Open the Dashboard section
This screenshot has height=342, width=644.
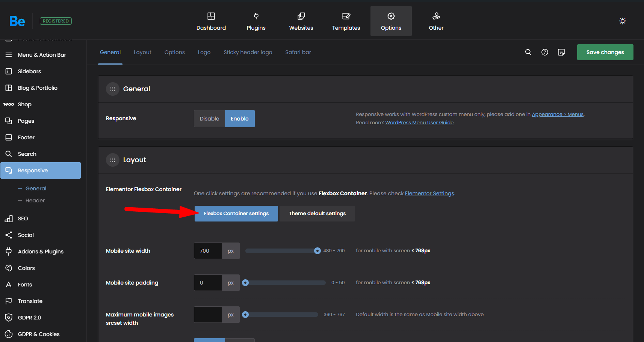point(211,21)
